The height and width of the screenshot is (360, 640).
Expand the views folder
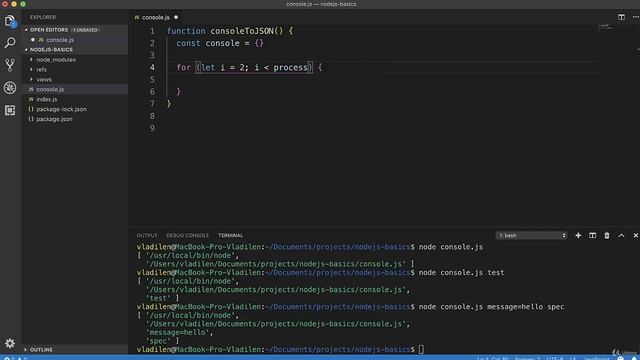(44, 80)
